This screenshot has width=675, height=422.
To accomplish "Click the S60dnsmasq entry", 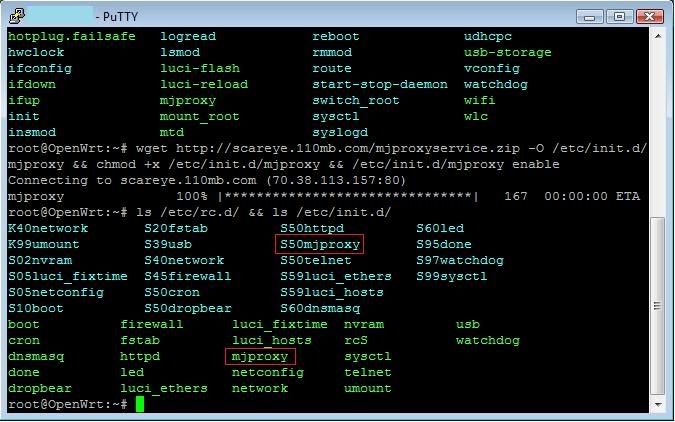I will pyautogui.click(x=320, y=308).
